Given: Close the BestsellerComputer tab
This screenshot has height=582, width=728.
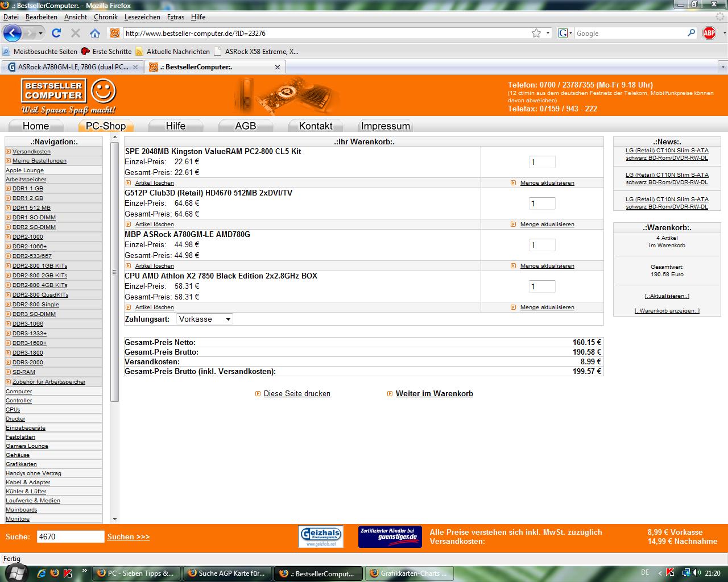Looking at the screenshot, I should 278,67.
